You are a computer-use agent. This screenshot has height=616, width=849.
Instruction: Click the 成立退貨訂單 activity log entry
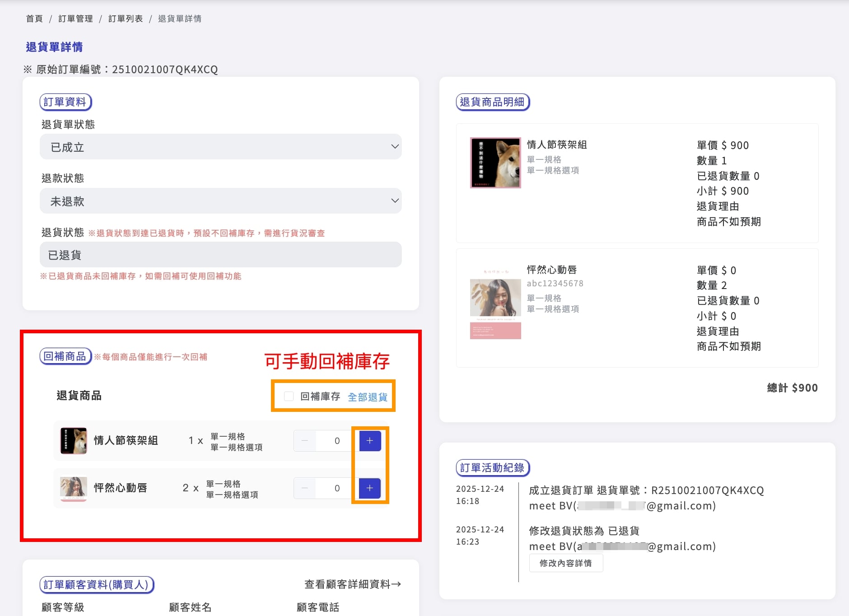coord(646,490)
